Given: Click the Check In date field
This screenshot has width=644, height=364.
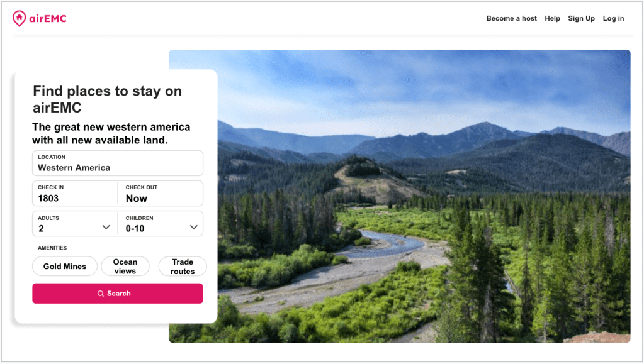Looking at the screenshot, I should coord(75,194).
